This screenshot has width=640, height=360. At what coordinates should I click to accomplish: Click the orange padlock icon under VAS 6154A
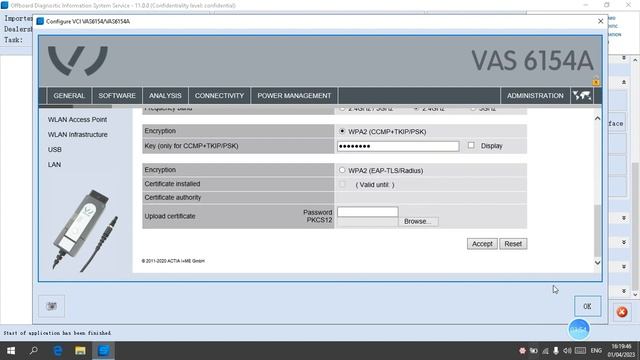click(596, 81)
